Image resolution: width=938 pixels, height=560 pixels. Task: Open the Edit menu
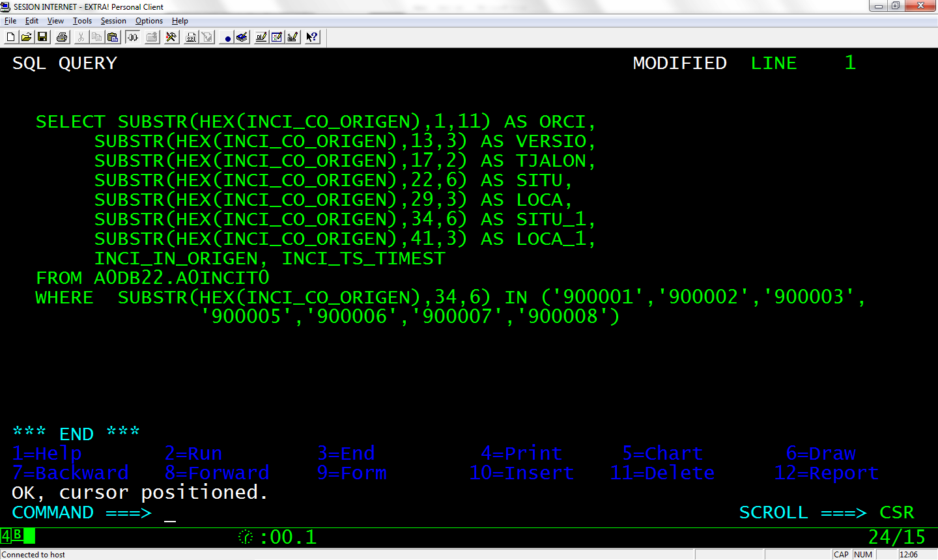click(31, 20)
